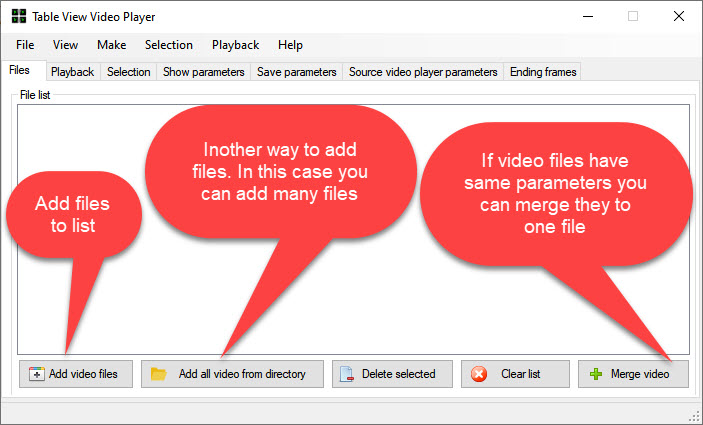Close the Table View Video Player window
The height and width of the screenshot is (425, 703).
coord(679,17)
